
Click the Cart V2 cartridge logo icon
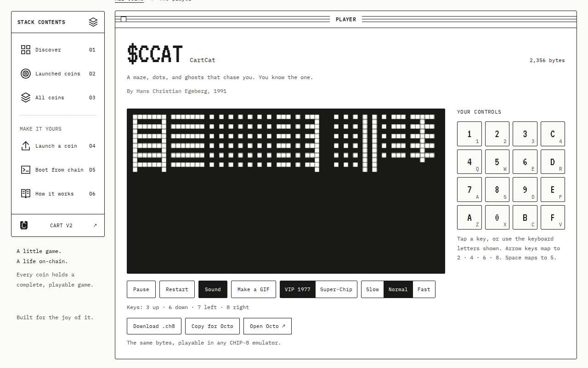(24, 225)
